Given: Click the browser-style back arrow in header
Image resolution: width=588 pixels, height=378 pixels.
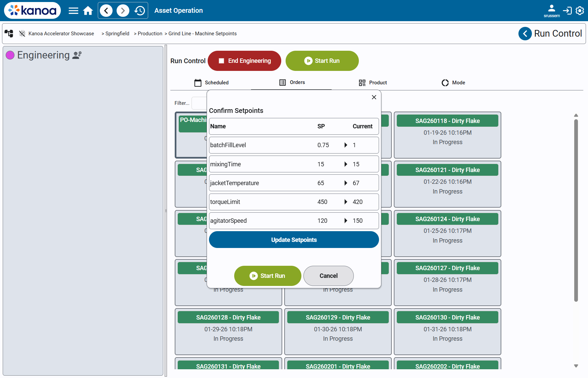Looking at the screenshot, I should (x=106, y=10).
